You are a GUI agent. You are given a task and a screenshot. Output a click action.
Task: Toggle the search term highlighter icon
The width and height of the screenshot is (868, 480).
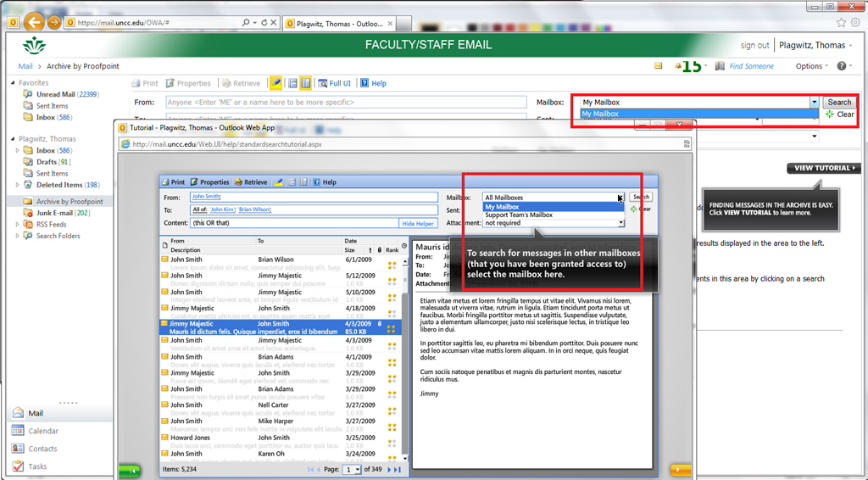(x=276, y=83)
